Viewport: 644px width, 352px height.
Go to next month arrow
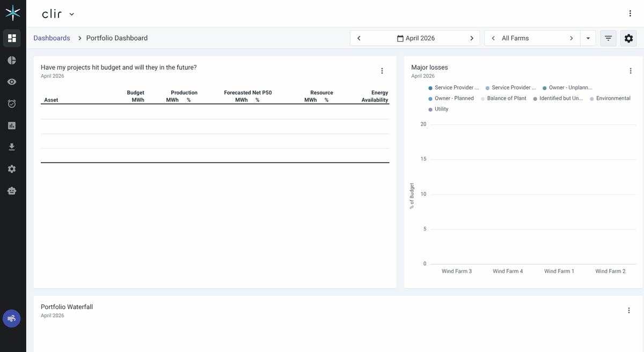tap(472, 38)
